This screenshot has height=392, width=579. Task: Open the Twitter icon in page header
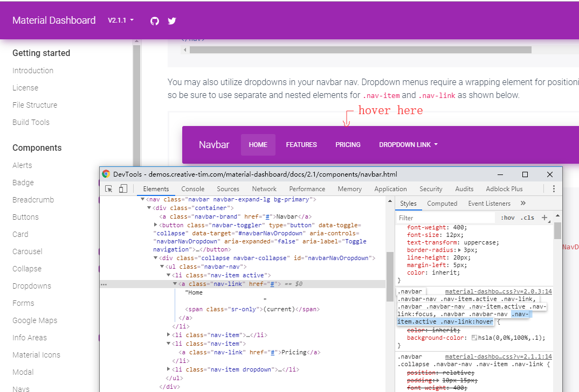172,21
